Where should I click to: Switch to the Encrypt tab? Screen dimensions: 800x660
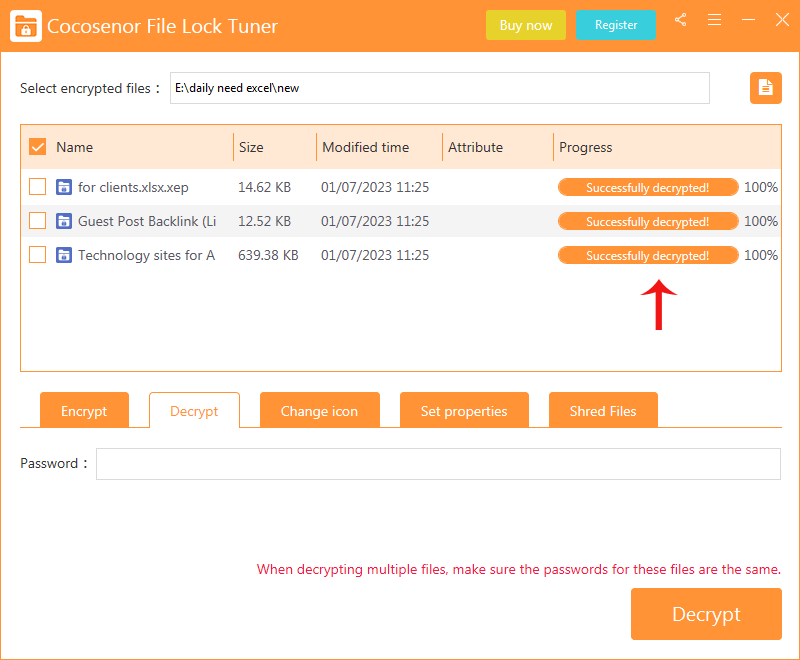(84, 411)
